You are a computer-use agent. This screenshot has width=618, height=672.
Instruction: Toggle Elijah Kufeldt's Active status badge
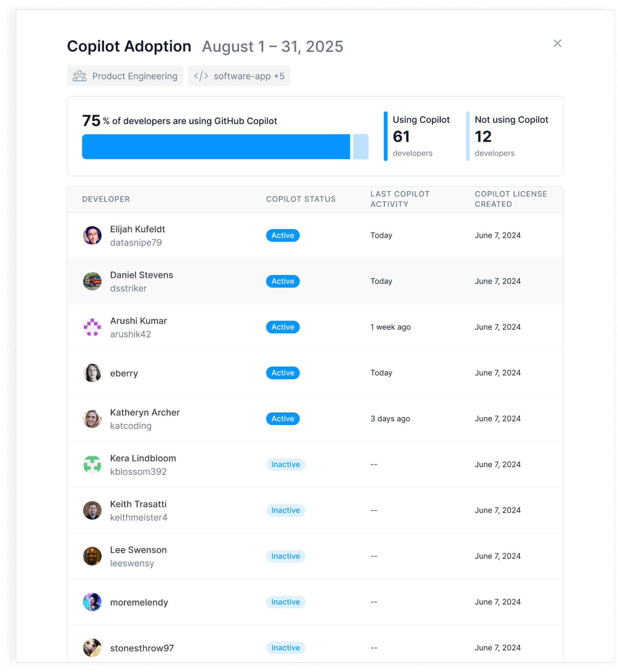282,235
